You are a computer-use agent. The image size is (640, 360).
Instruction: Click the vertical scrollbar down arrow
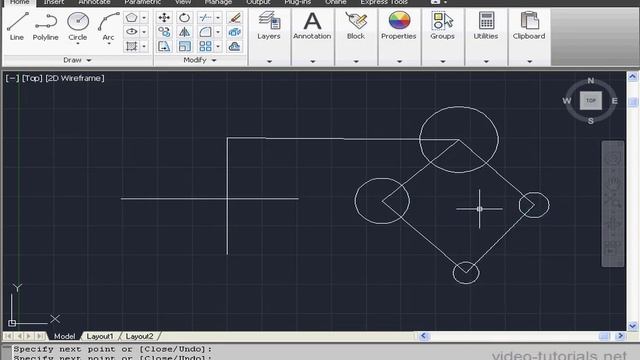[x=633, y=326]
